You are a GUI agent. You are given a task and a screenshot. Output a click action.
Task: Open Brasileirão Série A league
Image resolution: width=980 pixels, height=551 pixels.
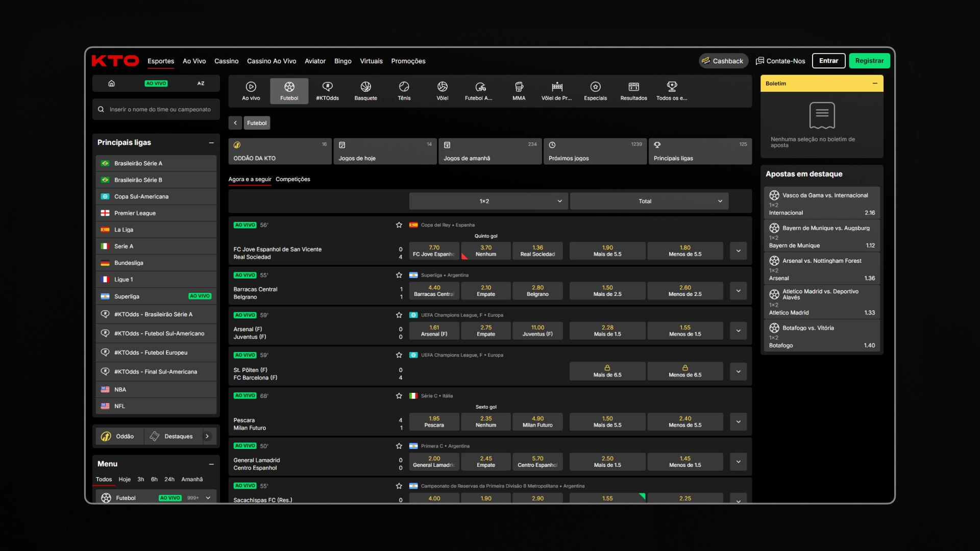pos(156,163)
